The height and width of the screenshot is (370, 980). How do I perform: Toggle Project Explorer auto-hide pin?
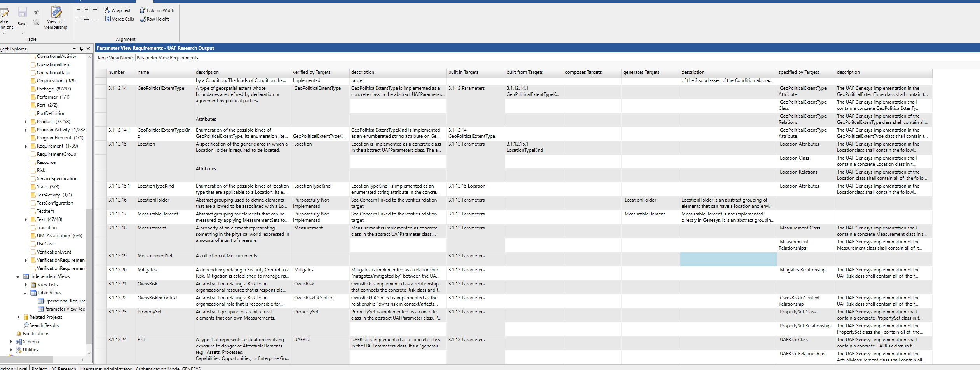[81, 49]
